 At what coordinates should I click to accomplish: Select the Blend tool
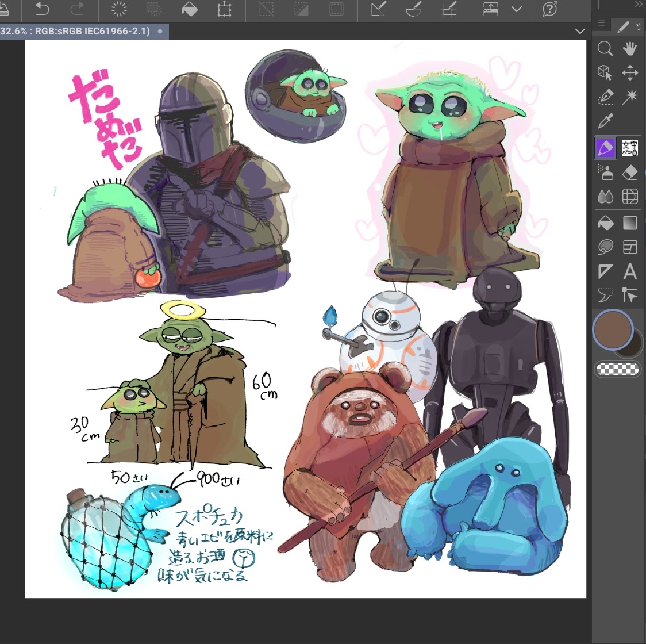click(605, 196)
